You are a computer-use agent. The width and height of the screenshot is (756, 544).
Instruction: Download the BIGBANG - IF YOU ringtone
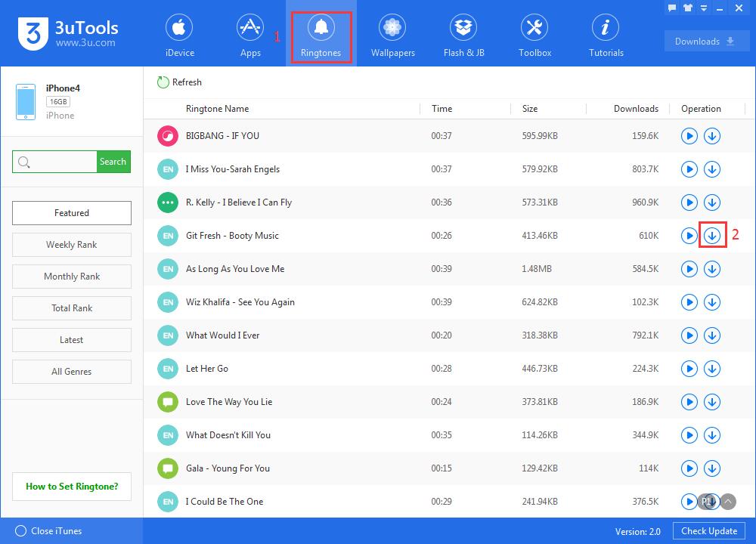coord(712,136)
